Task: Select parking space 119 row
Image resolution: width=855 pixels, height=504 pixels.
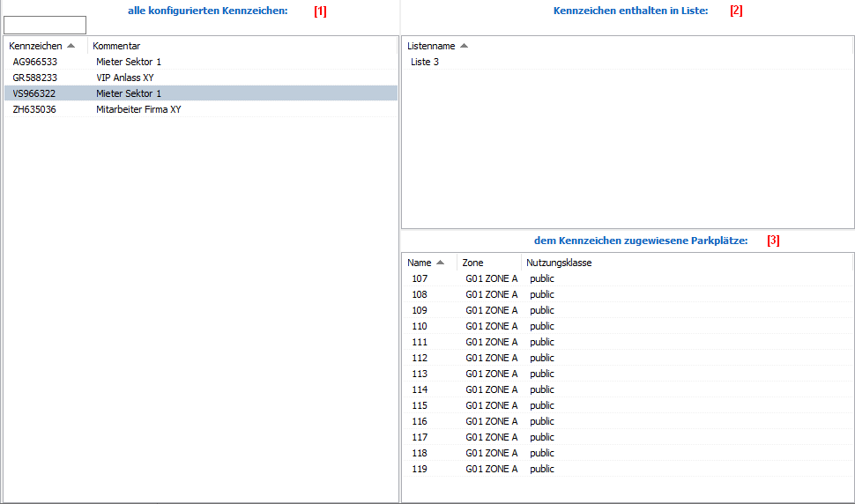Action: tap(420, 469)
